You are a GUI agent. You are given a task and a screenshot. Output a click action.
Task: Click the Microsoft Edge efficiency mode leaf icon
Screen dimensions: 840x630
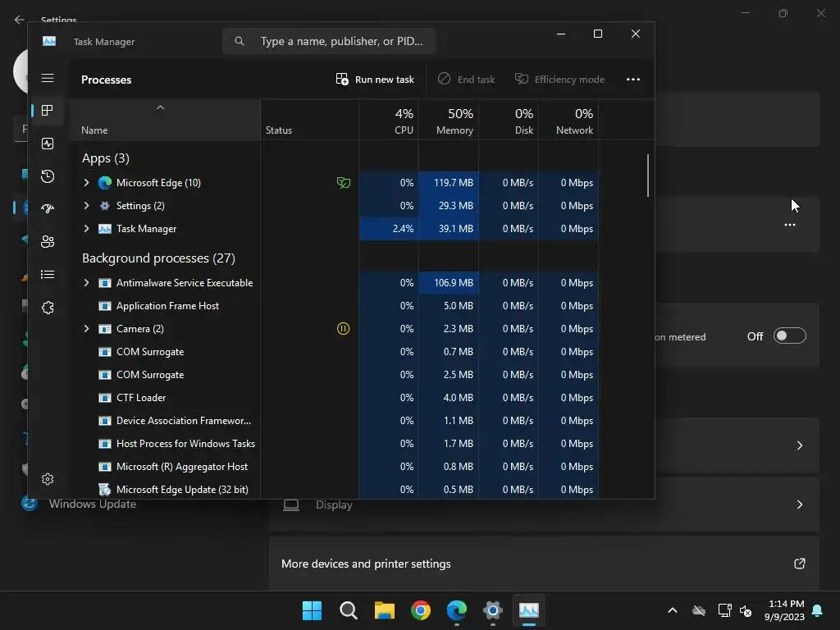[x=344, y=183]
